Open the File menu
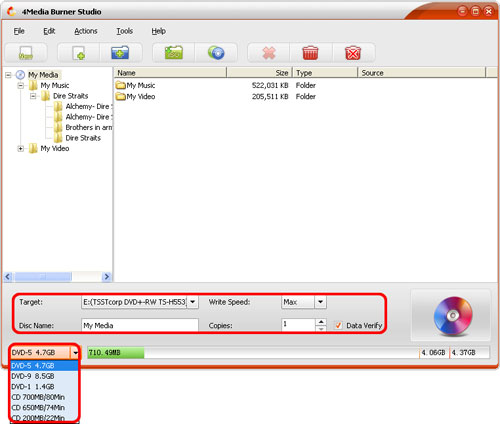 pyautogui.click(x=19, y=31)
